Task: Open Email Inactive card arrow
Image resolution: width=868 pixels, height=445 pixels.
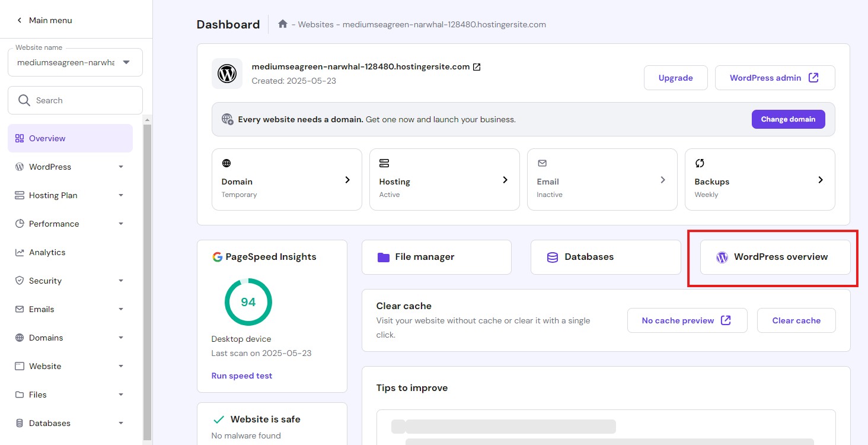Action: [x=663, y=180]
